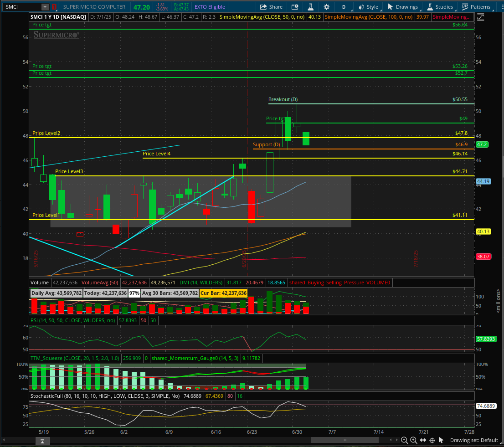Screen dimensions: 504x447
Task: Click the red clipboard link icon beside symbol
Action: [54, 7]
